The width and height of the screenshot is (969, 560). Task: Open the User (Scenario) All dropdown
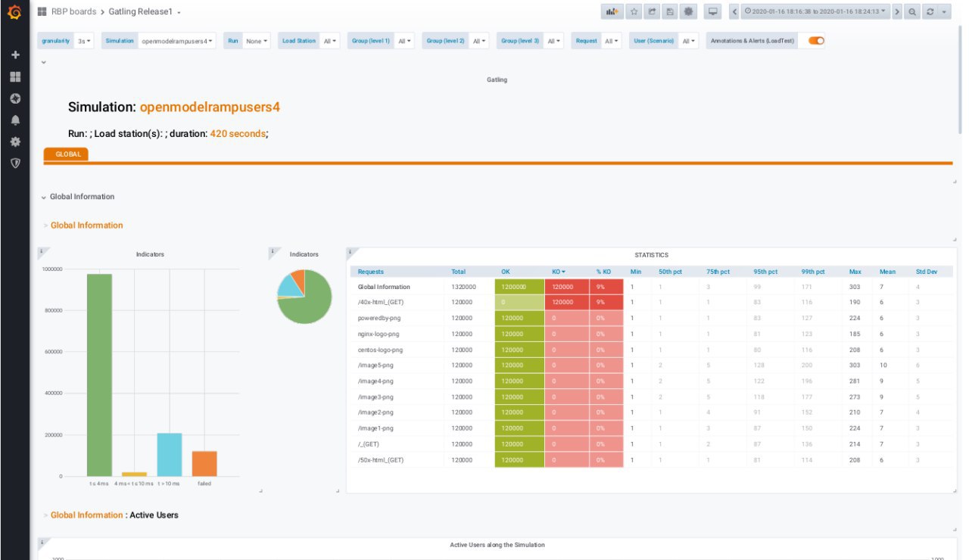688,41
